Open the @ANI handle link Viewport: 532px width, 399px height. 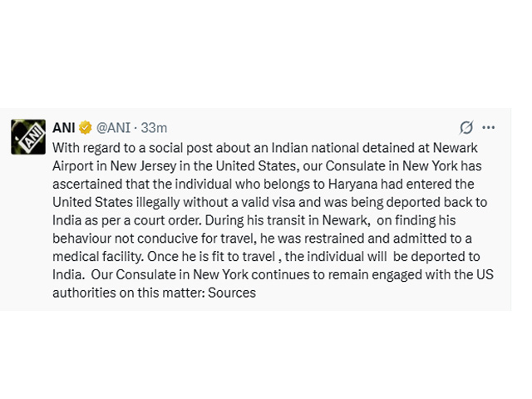[116, 127]
